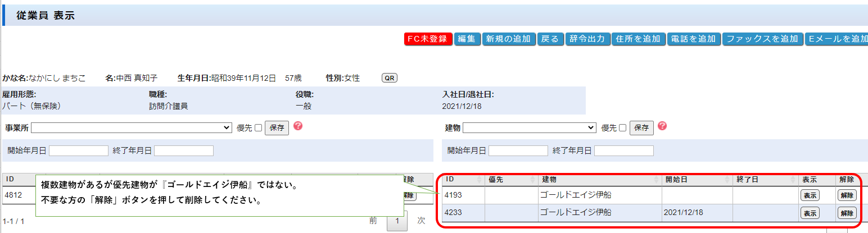The image size is (868, 233).
Task: Click the 開始年月日 field under 建物
Action: pos(518,150)
